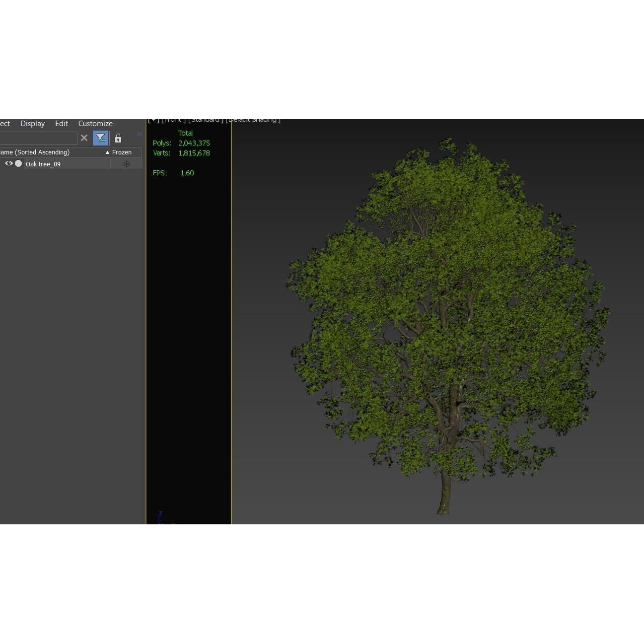Click the ascending sort triangle on Name column
Viewport: 644px width, 644px height.
tap(106, 152)
